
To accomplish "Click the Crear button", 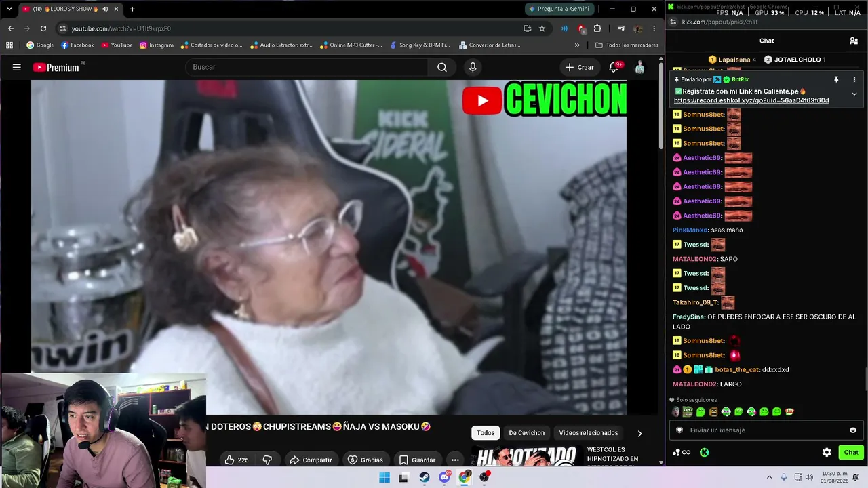I will tap(579, 67).
